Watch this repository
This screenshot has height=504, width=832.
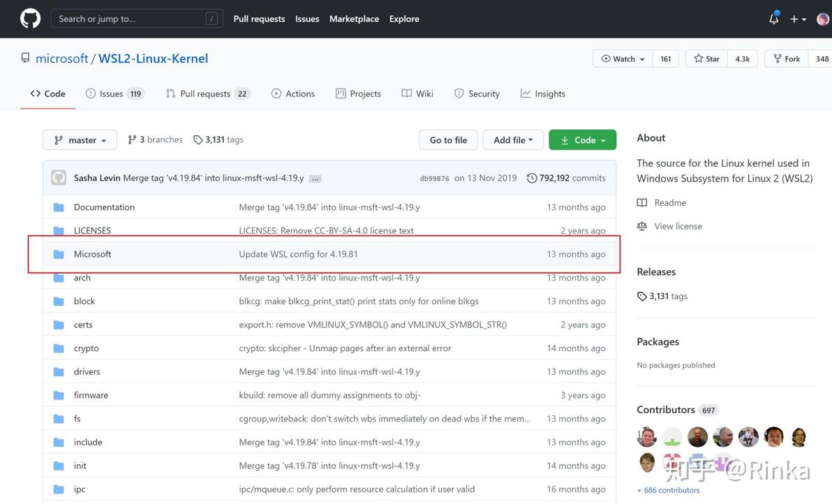(623, 59)
